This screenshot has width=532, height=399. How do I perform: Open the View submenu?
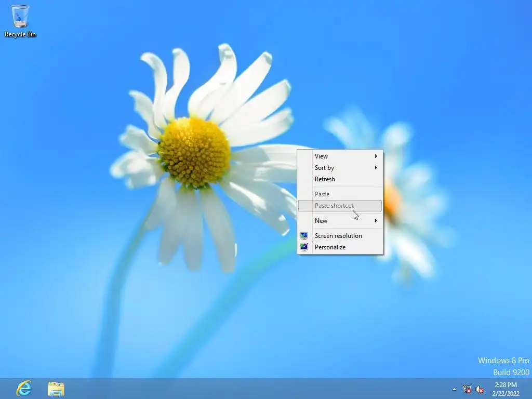click(340, 156)
